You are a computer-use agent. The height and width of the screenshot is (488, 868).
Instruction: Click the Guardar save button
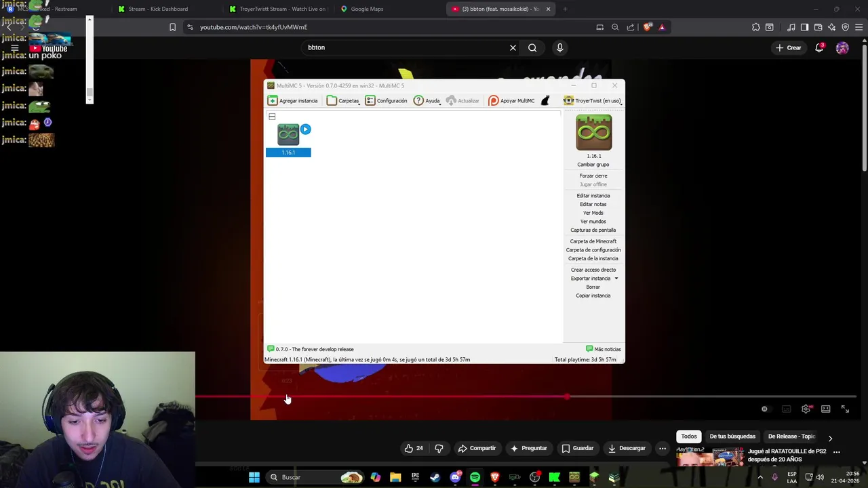click(577, 448)
